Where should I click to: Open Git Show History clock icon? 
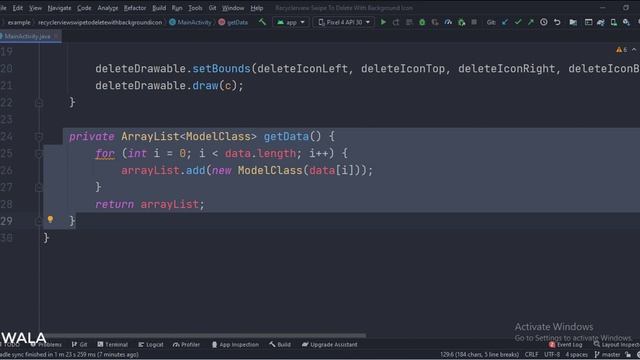pyautogui.click(x=544, y=22)
